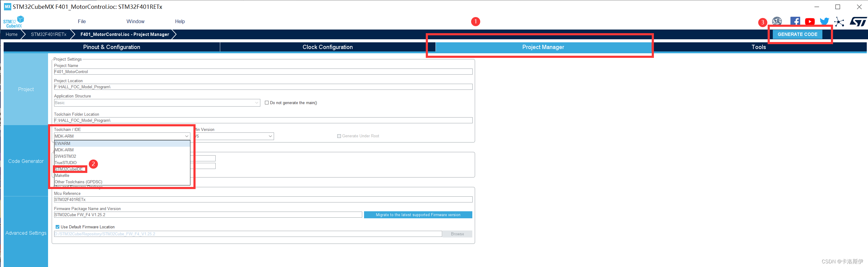Pick SW4STM32 from the toolchain list

click(122, 156)
